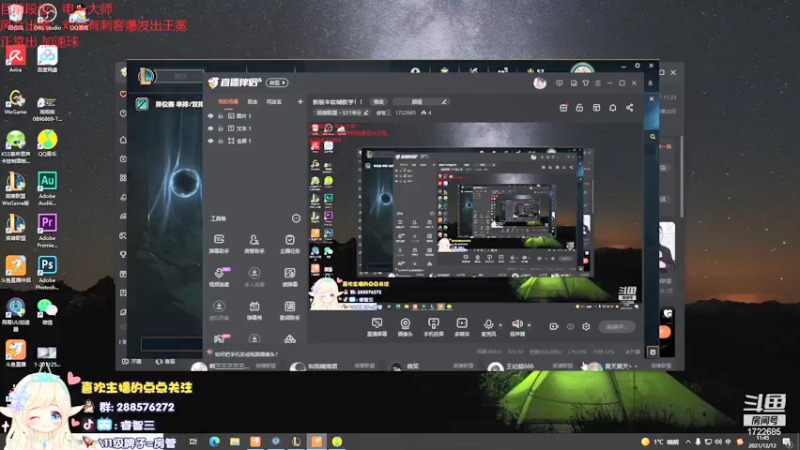Screen dimensions: 800x450
Task: Toggle lock on 全屏 1 source
Action: click(220, 140)
